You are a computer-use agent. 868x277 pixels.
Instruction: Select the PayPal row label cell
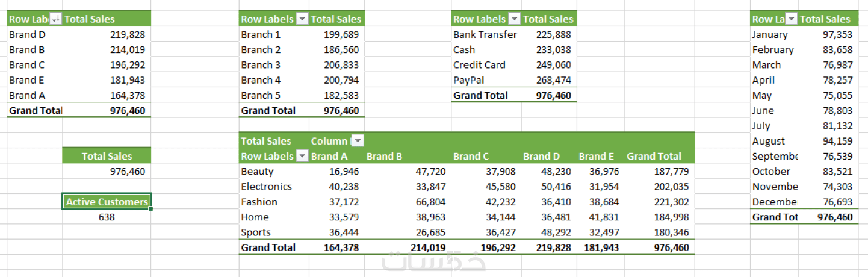[x=469, y=80]
